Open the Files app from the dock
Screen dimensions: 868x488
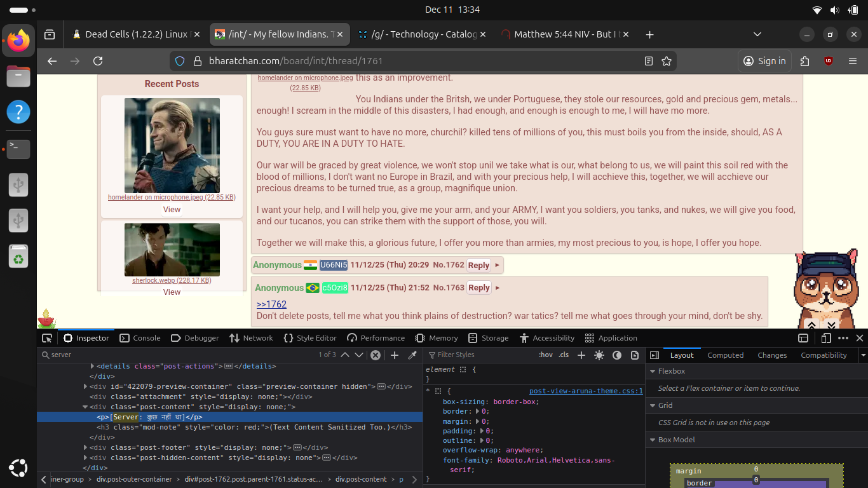coord(18,77)
